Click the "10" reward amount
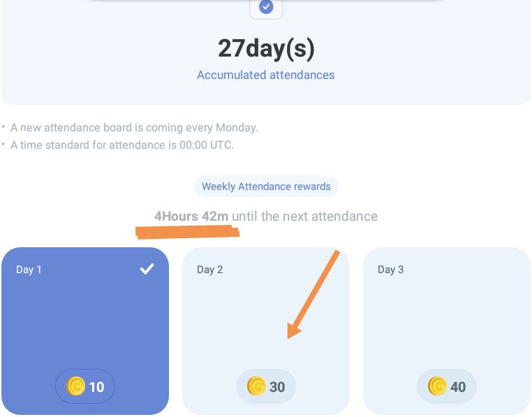Viewport: 532px width, 417px height. tap(96, 386)
